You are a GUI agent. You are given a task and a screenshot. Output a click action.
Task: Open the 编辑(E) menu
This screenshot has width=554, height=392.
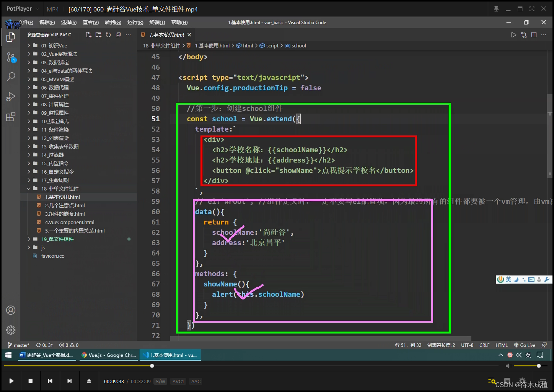tap(47, 23)
